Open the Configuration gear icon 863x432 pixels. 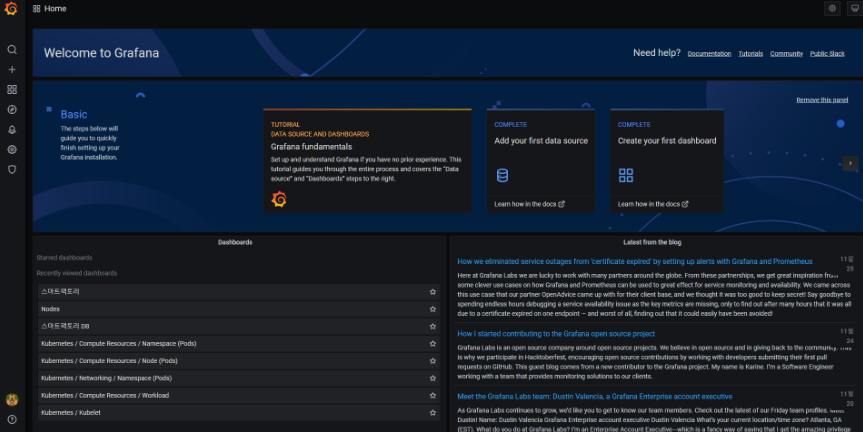(12, 149)
